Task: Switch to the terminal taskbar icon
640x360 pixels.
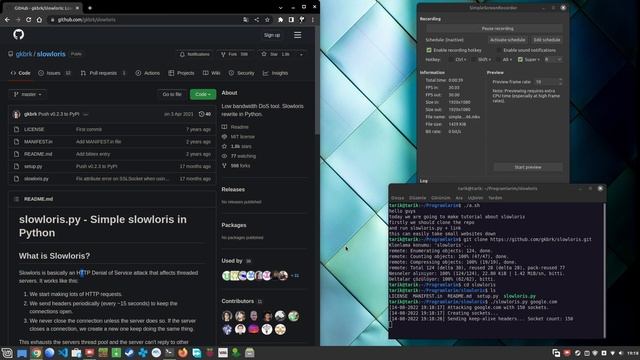Action: 169,353
